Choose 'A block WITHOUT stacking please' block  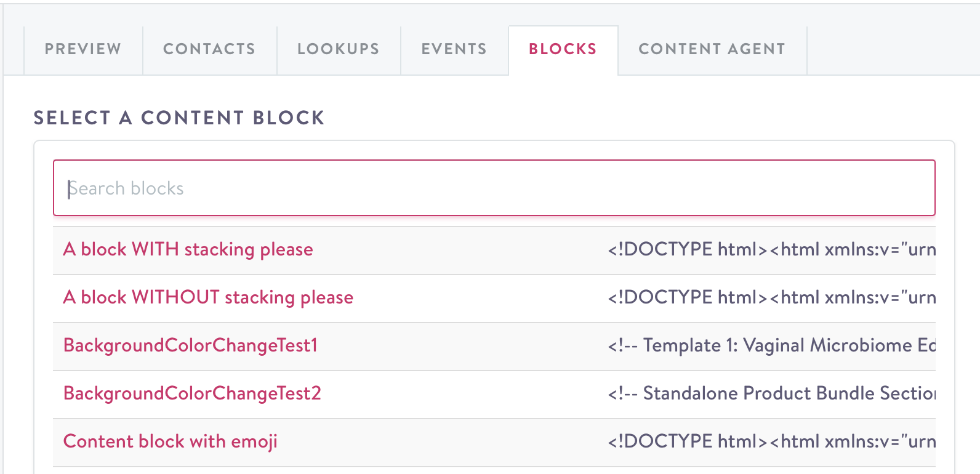tap(209, 298)
